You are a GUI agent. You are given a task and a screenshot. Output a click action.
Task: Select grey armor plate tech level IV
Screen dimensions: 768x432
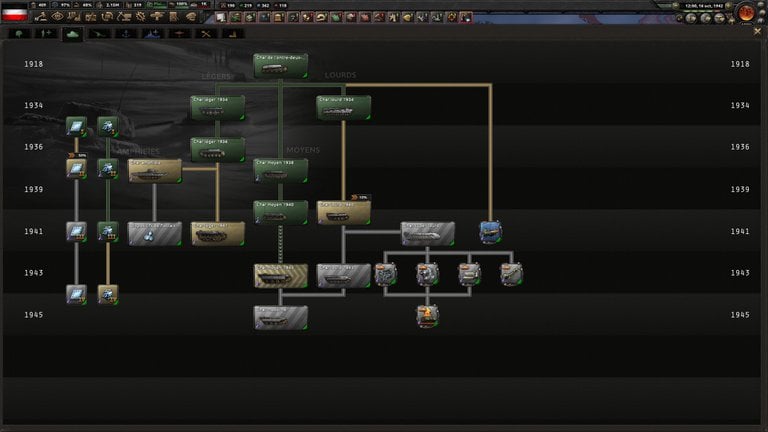(76, 295)
